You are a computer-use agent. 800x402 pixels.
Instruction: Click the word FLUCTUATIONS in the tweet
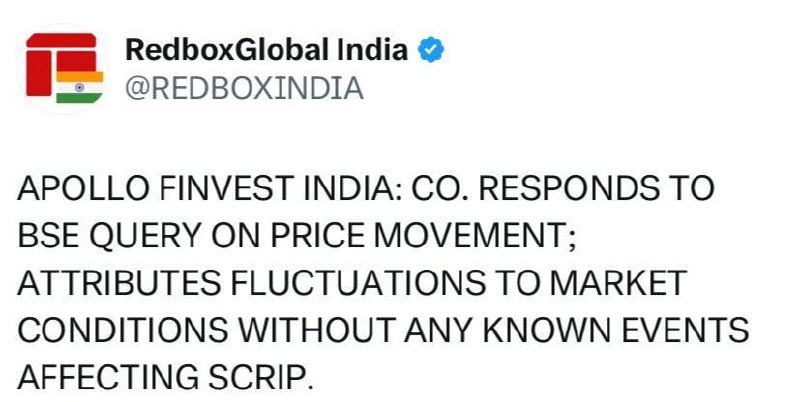[x=358, y=283]
